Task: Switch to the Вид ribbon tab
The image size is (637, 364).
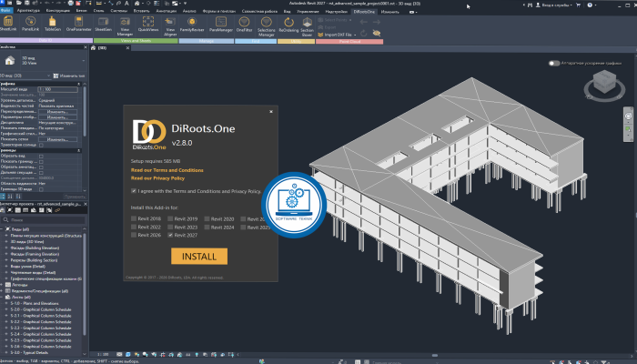Action: 287,11
